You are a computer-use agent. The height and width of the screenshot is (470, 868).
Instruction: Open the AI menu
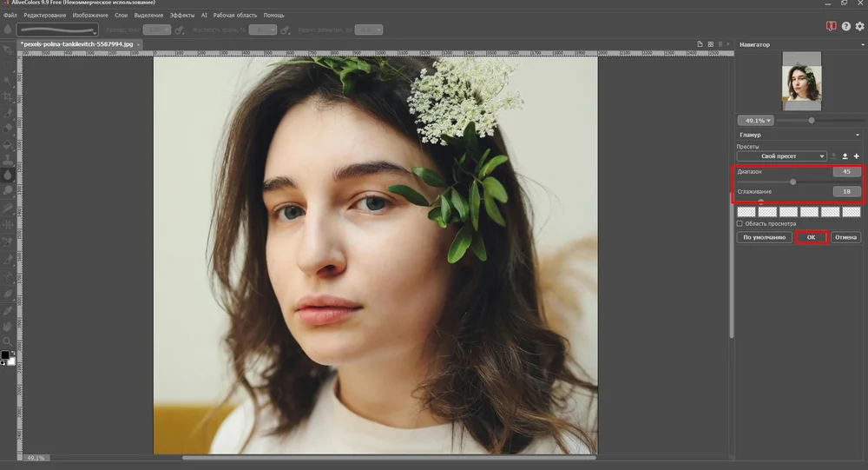pos(204,16)
